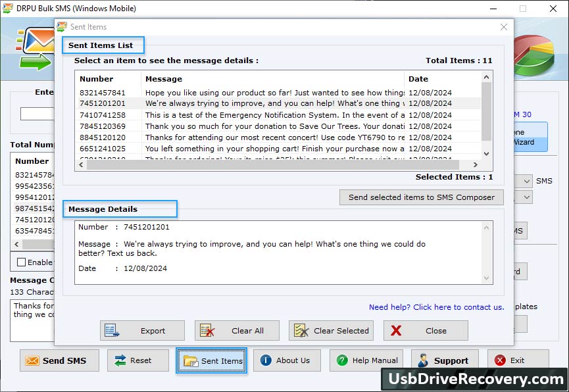
Task: Click scroll up arrow of sent list
Action: (x=486, y=77)
